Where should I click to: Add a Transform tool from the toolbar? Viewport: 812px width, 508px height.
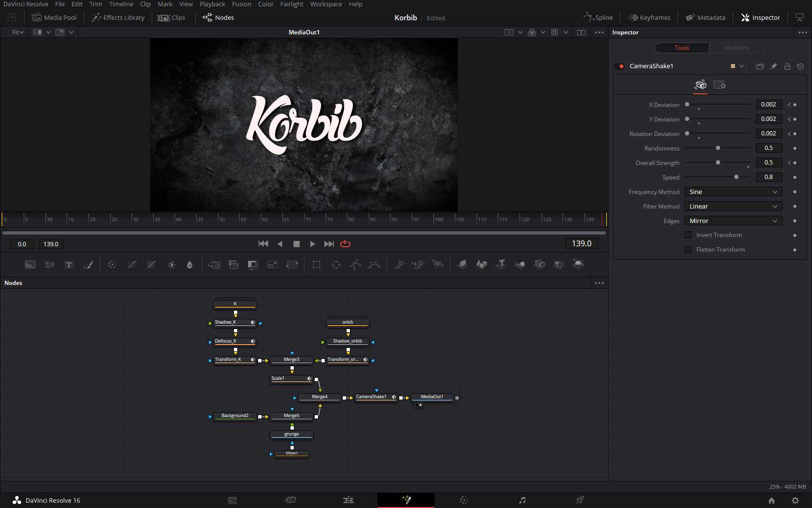pos(292,265)
